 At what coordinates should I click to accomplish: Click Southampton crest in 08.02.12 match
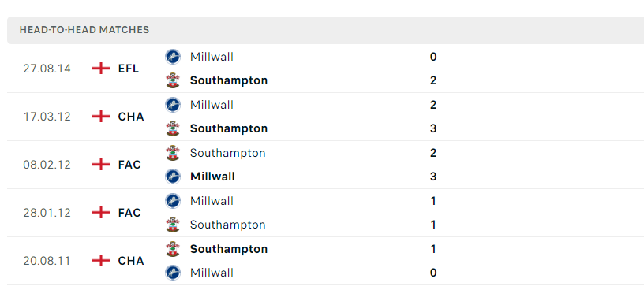pos(173,153)
